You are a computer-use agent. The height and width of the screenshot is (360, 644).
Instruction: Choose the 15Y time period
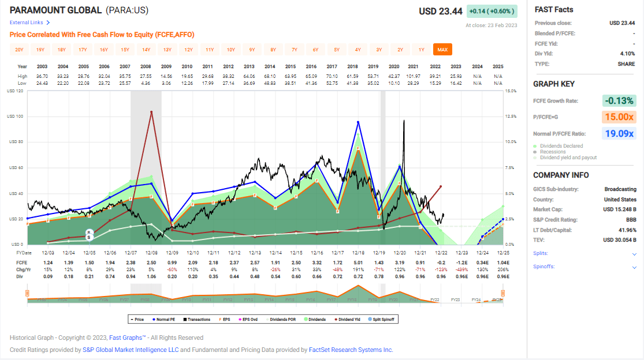[x=125, y=50]
